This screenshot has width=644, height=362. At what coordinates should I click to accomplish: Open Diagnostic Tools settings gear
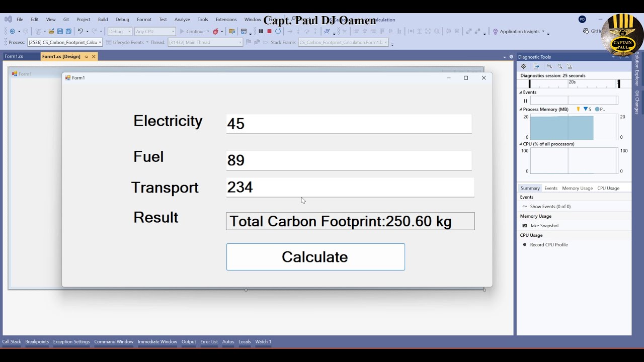click(523, 66)
